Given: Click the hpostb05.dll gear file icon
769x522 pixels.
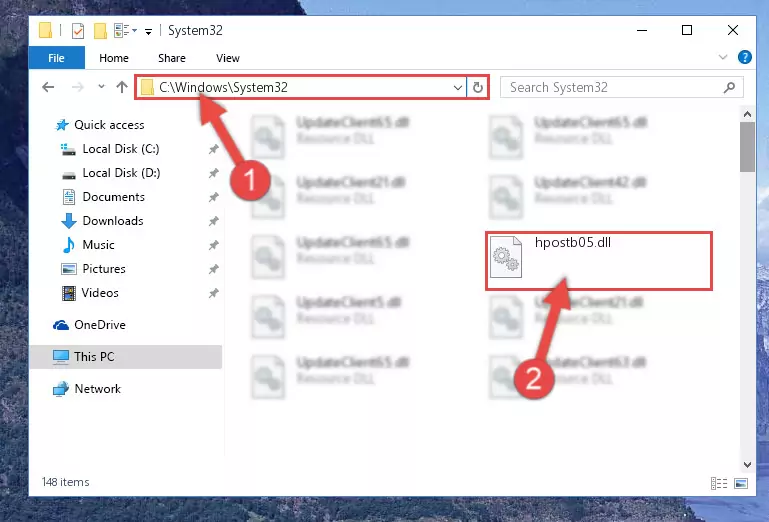Looking at the screenshot, I should coord(506,257).
